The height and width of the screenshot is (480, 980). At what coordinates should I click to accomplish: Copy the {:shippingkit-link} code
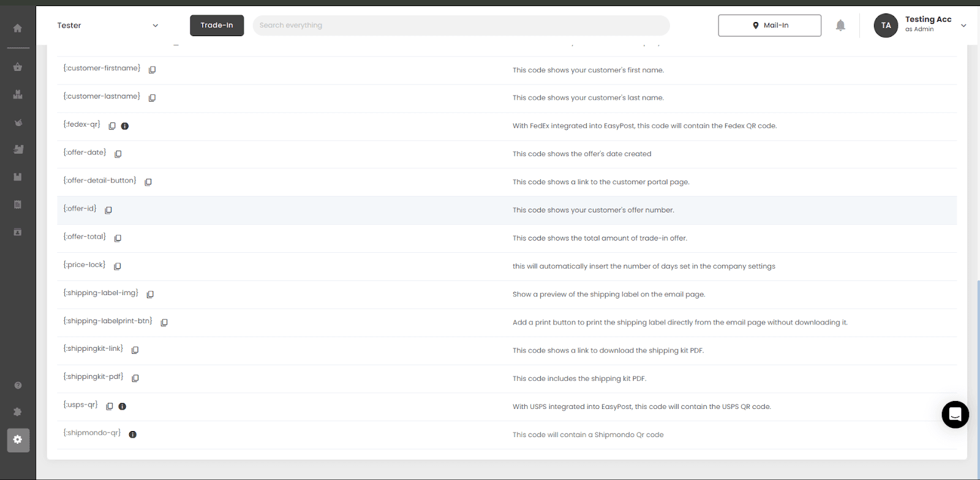point(135,350)
